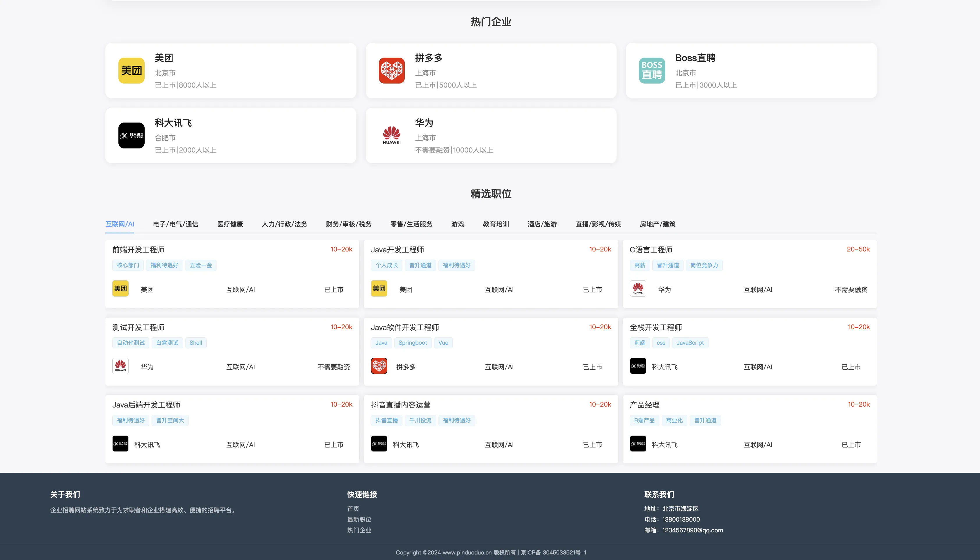Switch to the 电子/电气/通信 tab
This screenshot has width=980, height=560.
(175, 224)
